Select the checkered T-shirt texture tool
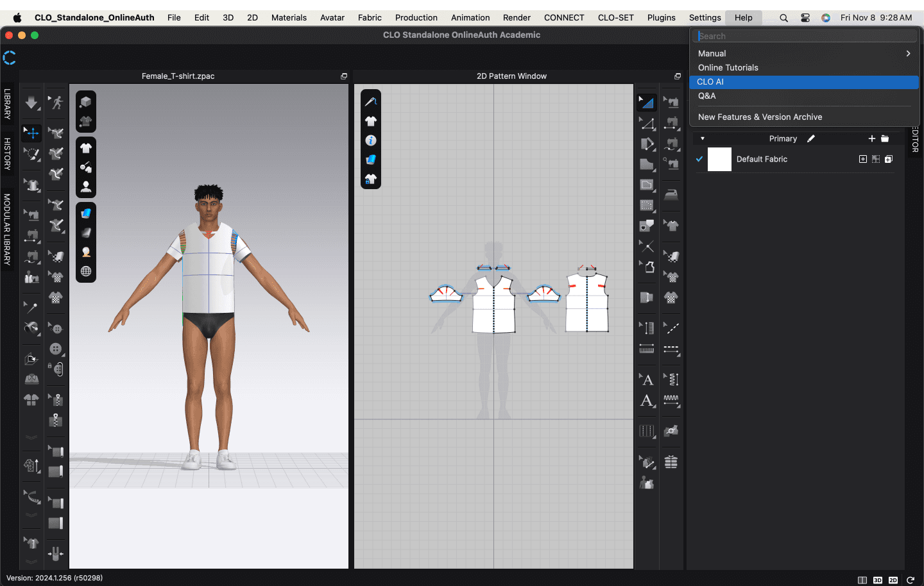 [671, 297]
